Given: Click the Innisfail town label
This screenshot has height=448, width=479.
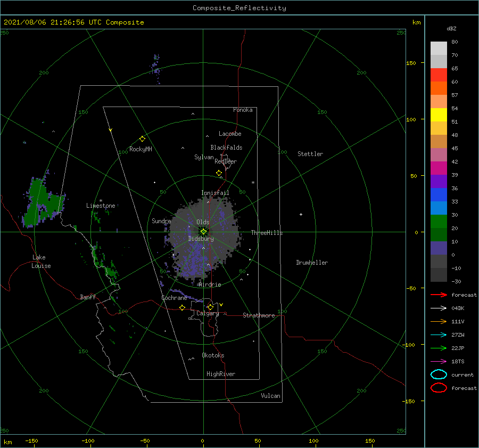Looking at the screenshot, I should [x=215, y=193].
